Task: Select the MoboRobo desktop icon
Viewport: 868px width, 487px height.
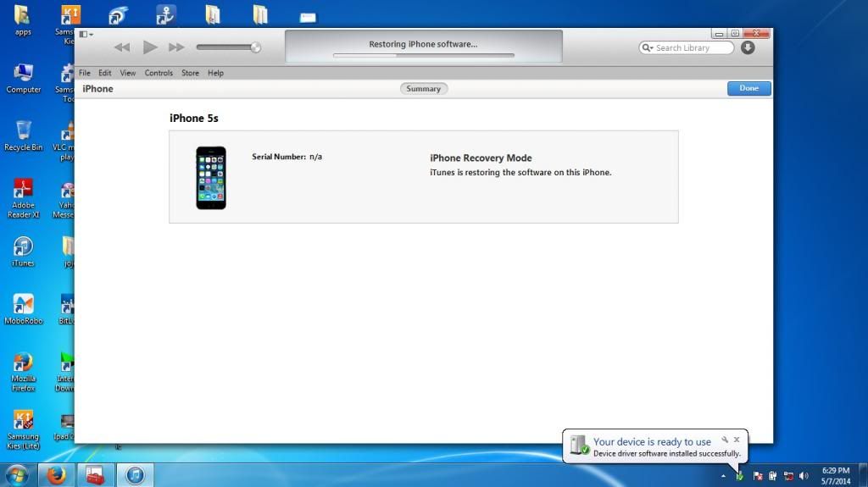Action: [23, 309]
